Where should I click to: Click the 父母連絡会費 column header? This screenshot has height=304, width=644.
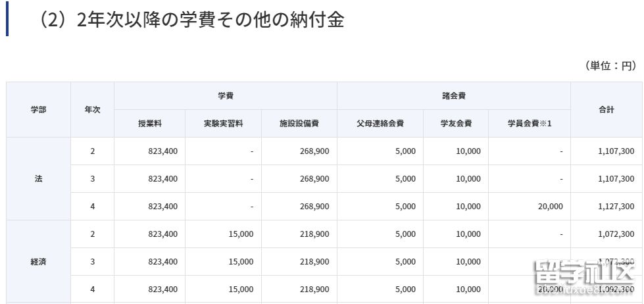pyautogui.click(x=380, y=124)
